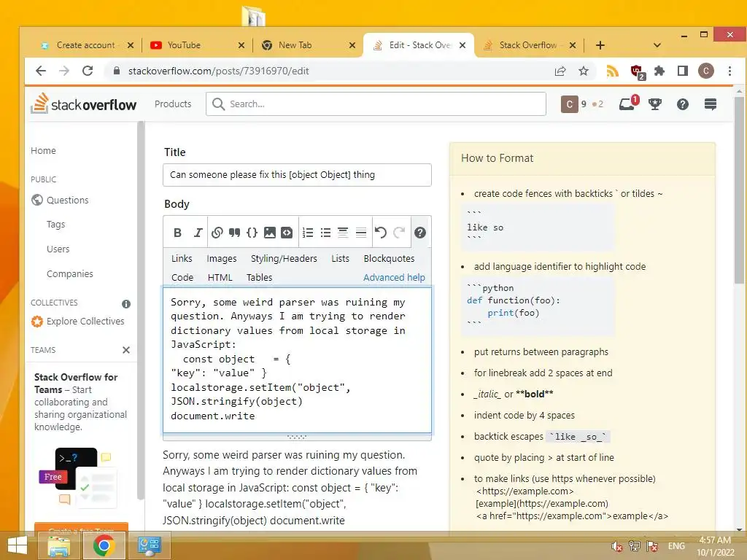Image resolution: width=747 pixels, height=560 pixels.
Task: Toggle the Chrome side panel icon
Action: coord(683,71)
